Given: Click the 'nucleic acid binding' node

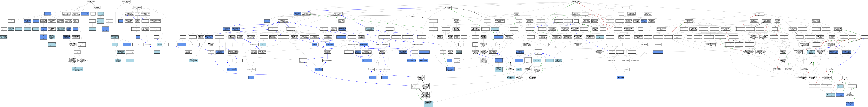Looking at the screenshot, I should click(x=76, y=21).
